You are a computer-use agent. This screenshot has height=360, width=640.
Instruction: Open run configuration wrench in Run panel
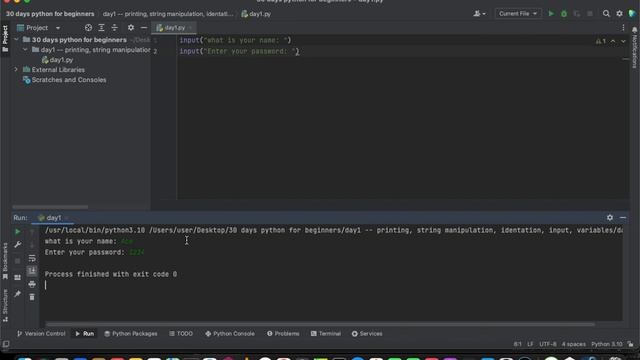(18, 244)
